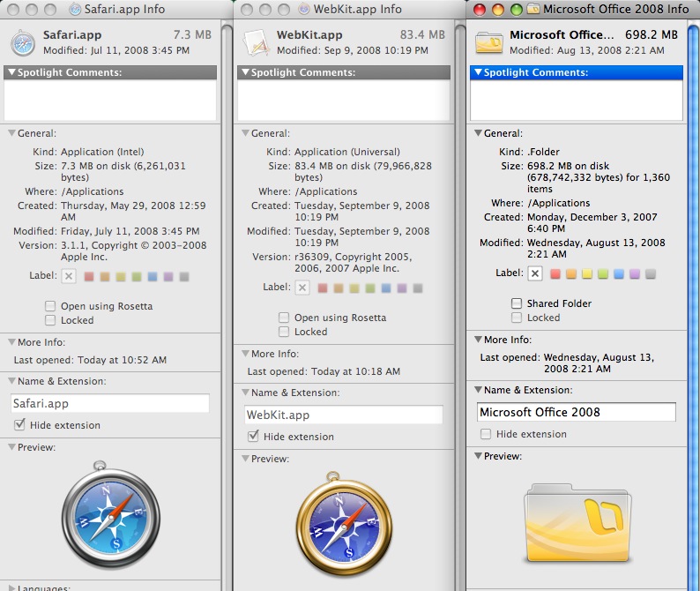The height and width of the screenshot is (591, 700).
Task: Expand Languages section in Safari.app window
Action: point(12,587)
